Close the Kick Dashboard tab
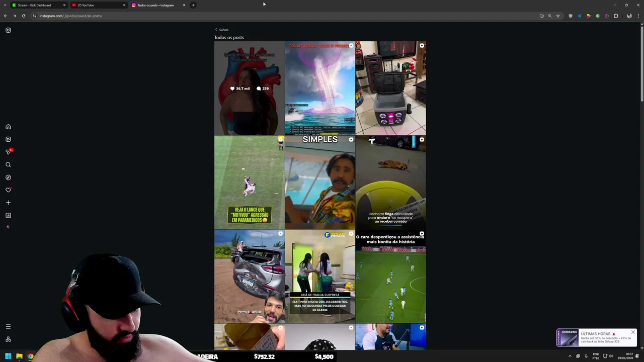The height and width of the screenshot is (362, 644). tap(64, 5)
